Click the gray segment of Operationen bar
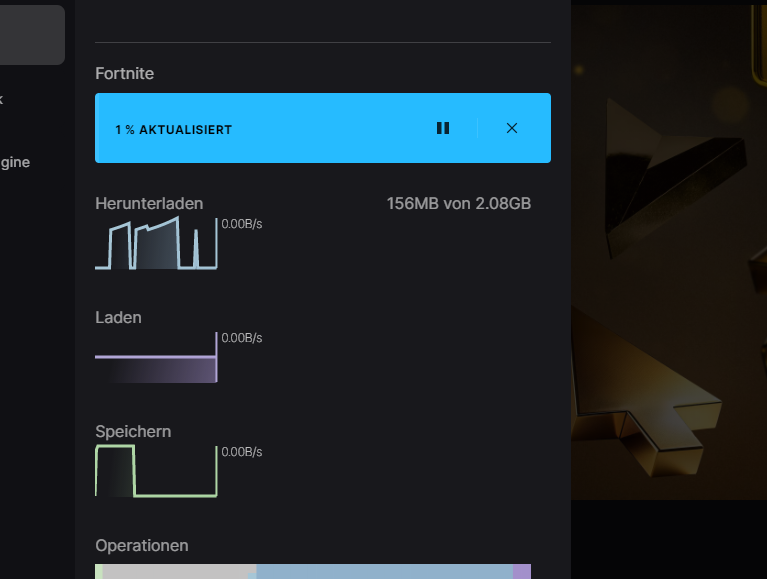The height and width of the screenshot is (579, 767). pyautogui.click(x=179, y=572)
